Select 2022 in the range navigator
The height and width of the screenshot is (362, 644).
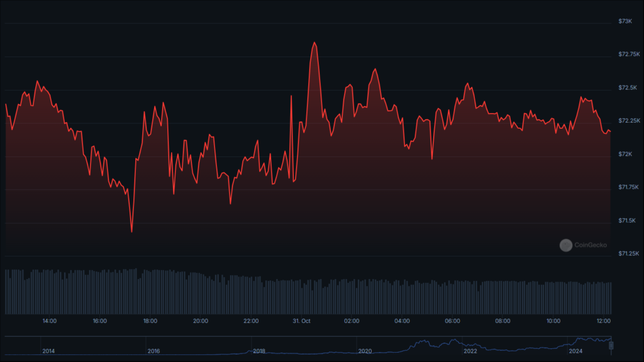(470, 351)
